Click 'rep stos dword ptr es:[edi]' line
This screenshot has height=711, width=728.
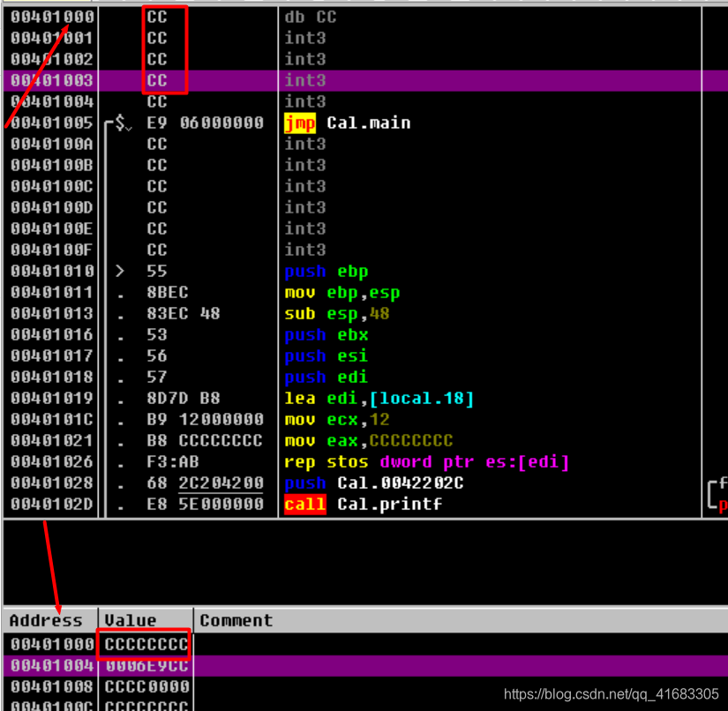[x=426, y=462]
